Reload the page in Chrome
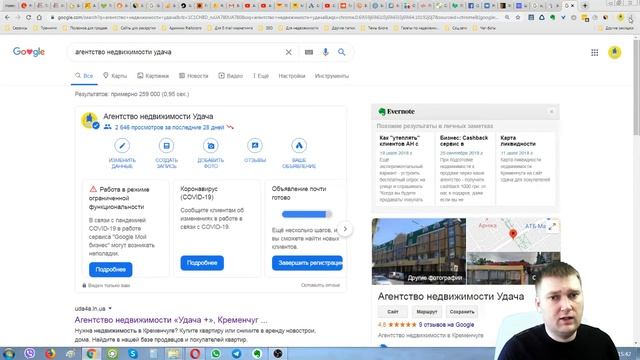The height and width of the screenshot is (360, 640). (x=28, y=18)
